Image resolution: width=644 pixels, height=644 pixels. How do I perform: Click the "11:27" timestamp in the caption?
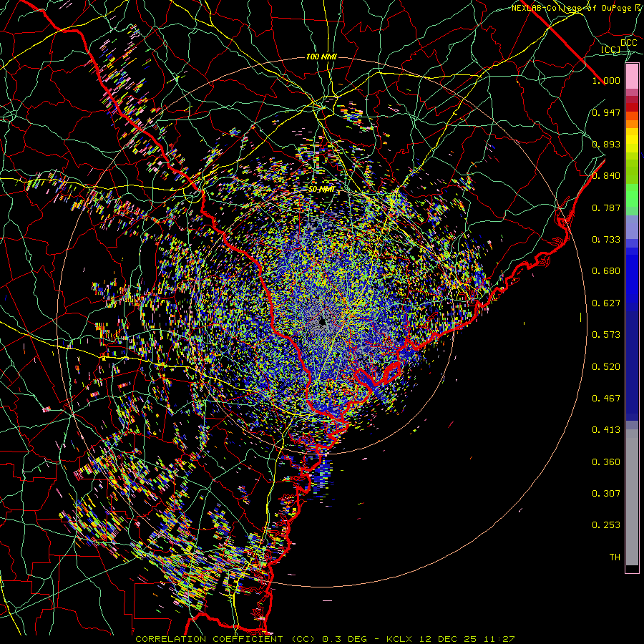pos(499,639)
